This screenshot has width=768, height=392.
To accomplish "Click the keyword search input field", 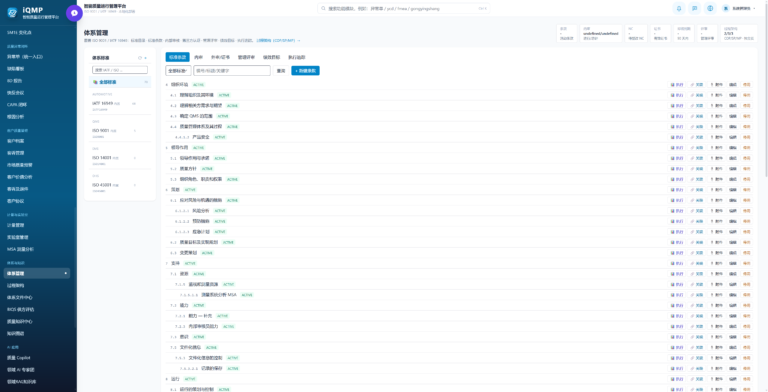I will pyautogui.click(x=232, y=71).
